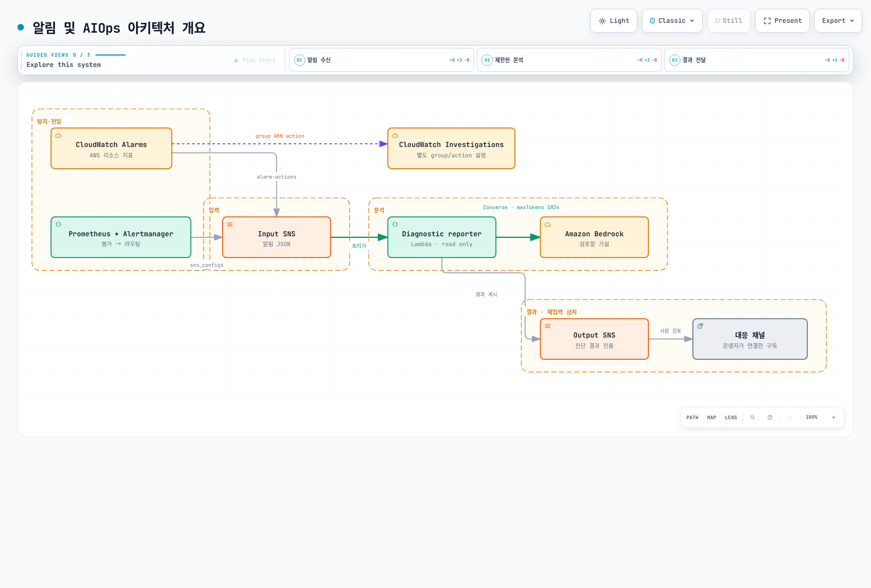Select the CloudWatch Alarms node
Viewport: 871px width, 588px height.
[112, 149]
